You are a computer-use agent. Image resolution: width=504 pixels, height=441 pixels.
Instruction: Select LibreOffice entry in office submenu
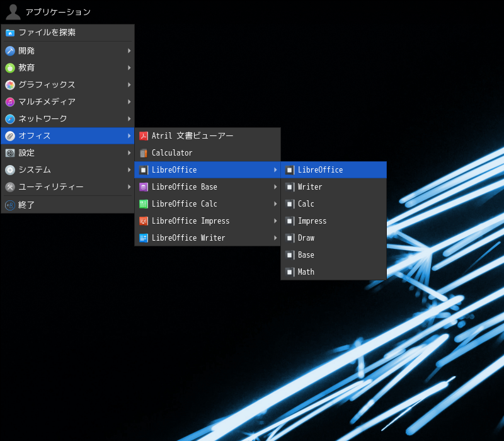[x=208, y=170]
